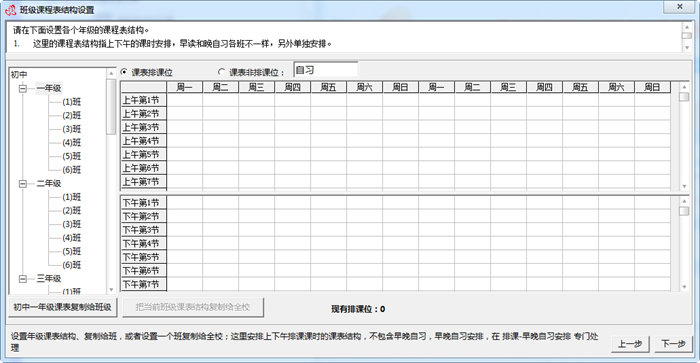The image size is (700, 363).
Task: Click the 上午第5节 row header
Action: click(x=143, y=154)
